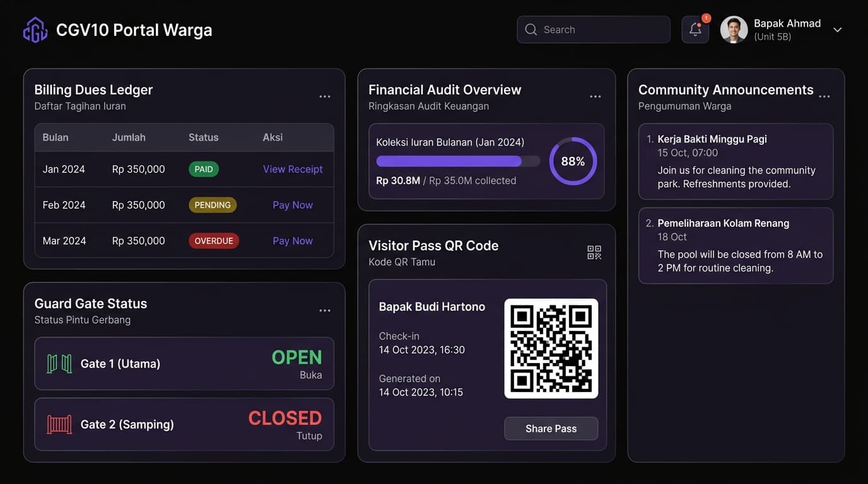Viewport: 868px width, 484px height.
Task: Click the monthly collection progress bar
Action: (x=458, y=161)
